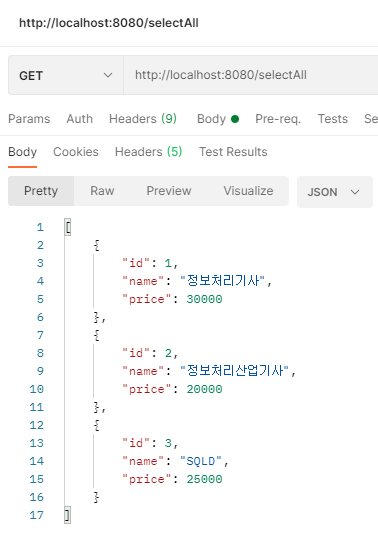
Task: Open the Auth request tab
Action: [80, 119]
